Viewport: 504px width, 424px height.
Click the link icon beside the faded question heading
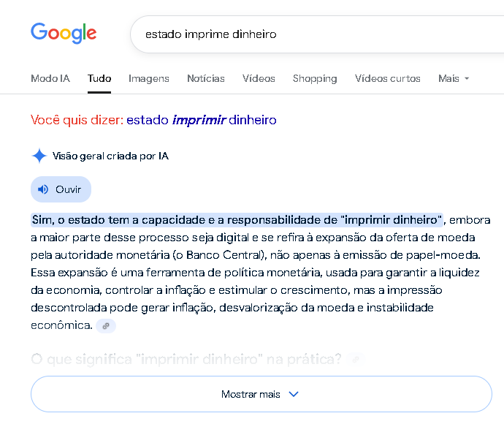click(356, 360)
